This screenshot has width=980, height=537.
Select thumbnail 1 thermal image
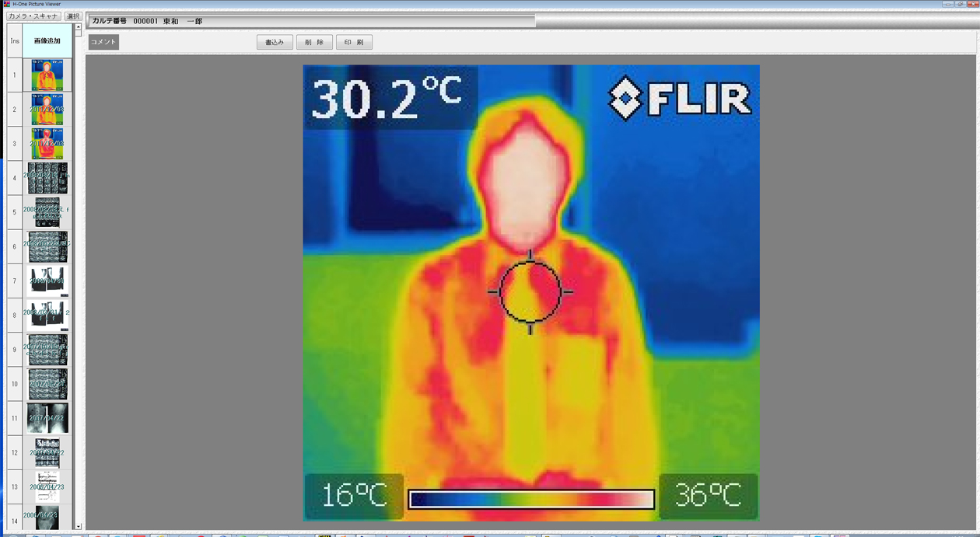[47, 75]
